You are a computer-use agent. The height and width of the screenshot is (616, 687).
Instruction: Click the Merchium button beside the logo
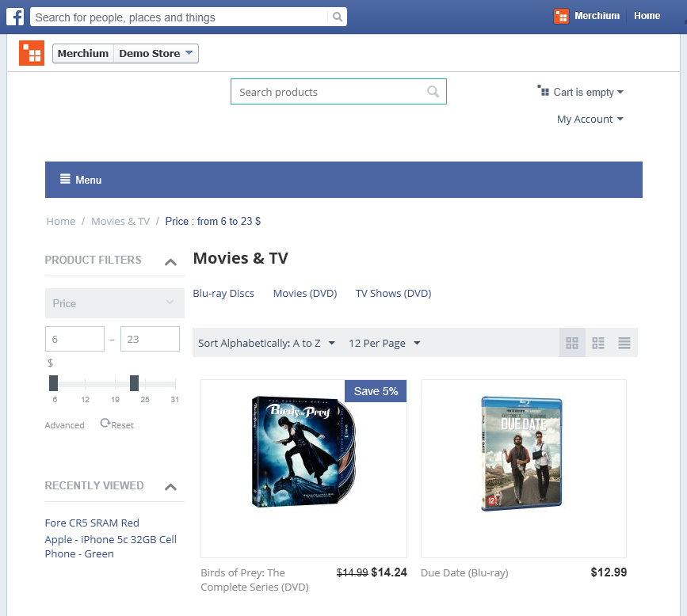tap(83, 53)
